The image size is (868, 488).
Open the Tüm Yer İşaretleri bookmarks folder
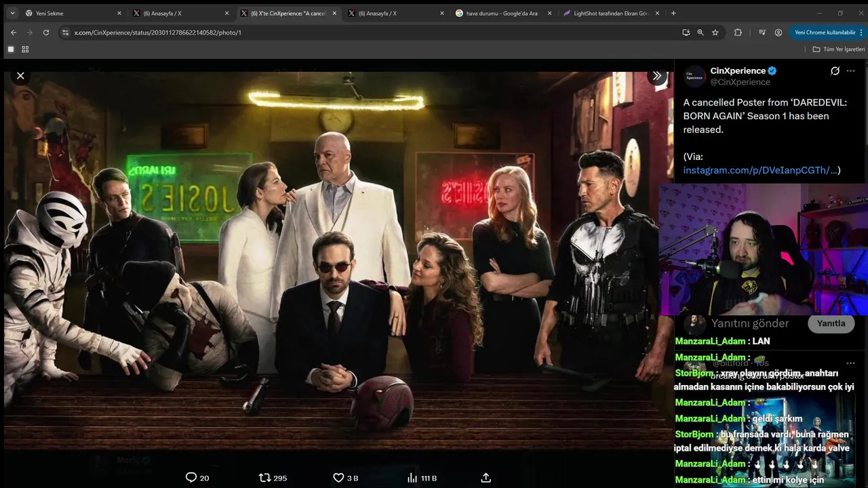pyautogui.click(x=839, y=49)
